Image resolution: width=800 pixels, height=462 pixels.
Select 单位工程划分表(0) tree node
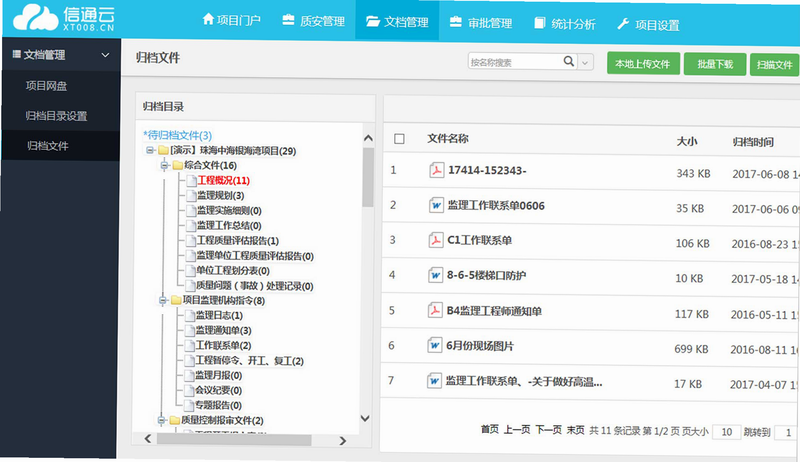pyautogui.click(x=233, y=271)
